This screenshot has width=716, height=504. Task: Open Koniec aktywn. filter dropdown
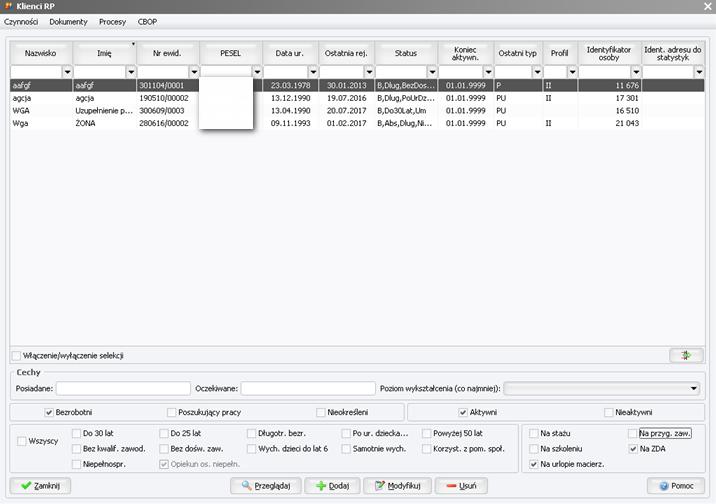488,72
